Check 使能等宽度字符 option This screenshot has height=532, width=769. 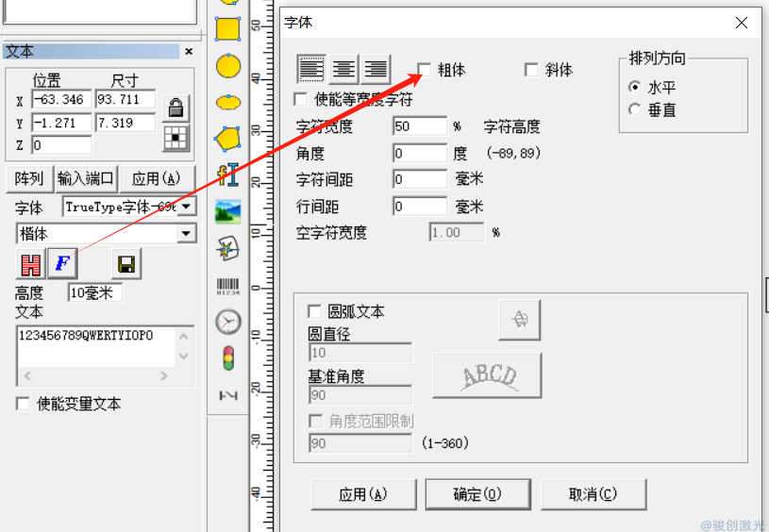click(x=301, y=100)
